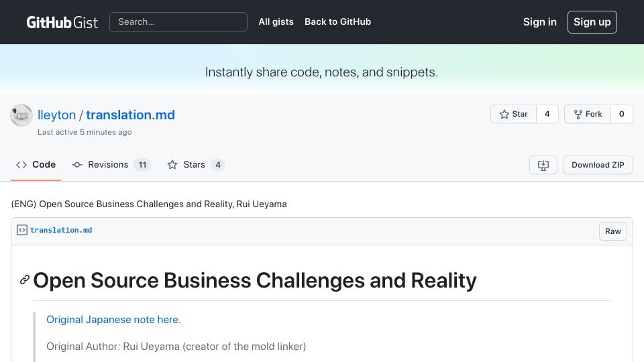Go to Back to GitHub link
This screenshot has height=362, width=644.
coord(337,21)
